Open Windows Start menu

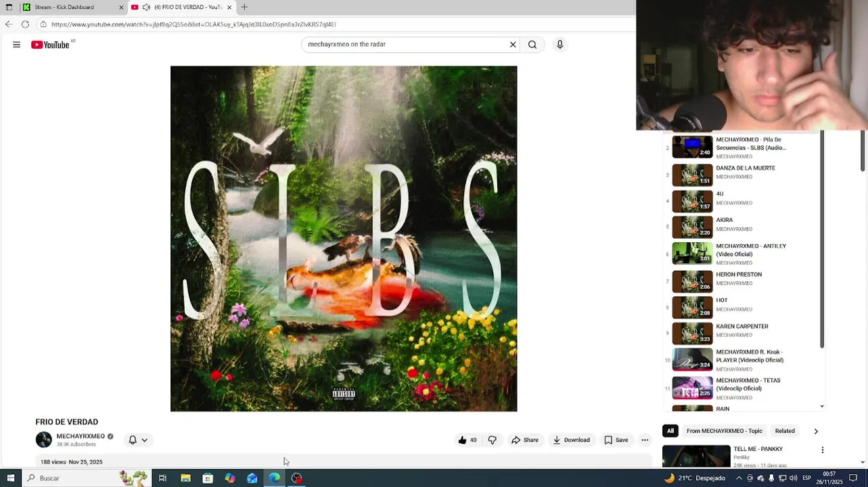pos(10,478)
